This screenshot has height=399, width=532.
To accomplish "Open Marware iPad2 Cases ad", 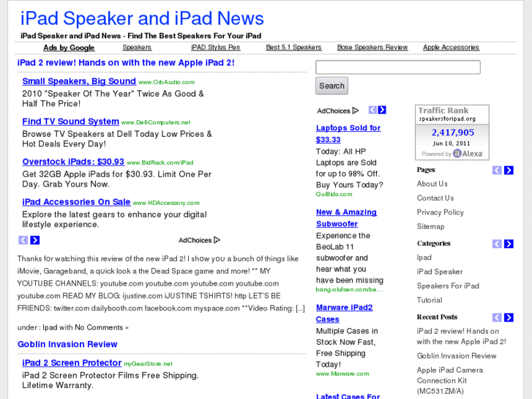I will pos(345,313).
